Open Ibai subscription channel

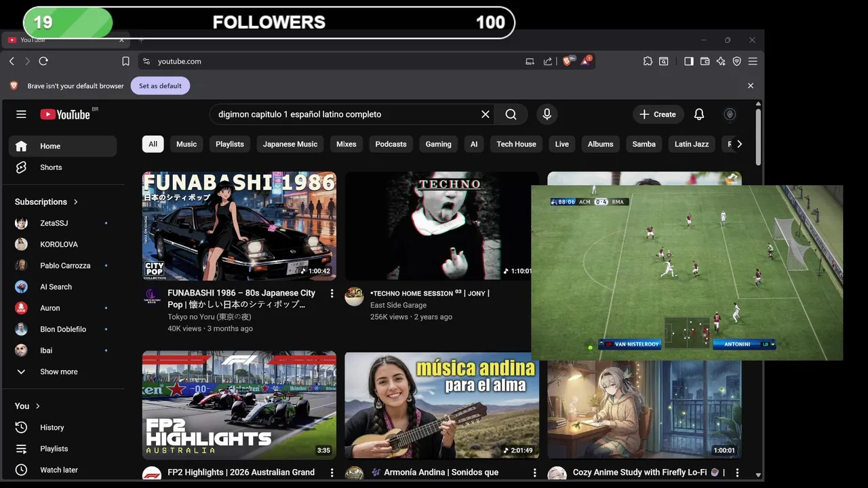point(62,350)
